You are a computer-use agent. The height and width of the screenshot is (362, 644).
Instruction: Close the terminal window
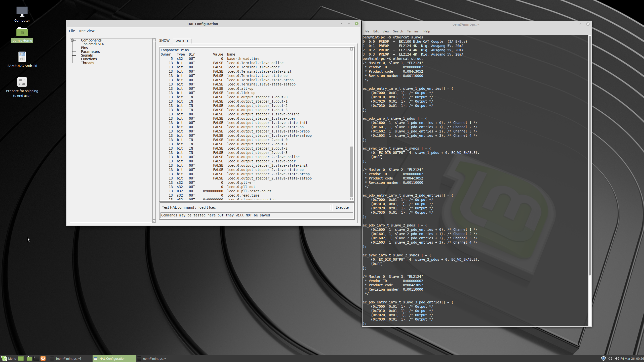coord(588,24)
